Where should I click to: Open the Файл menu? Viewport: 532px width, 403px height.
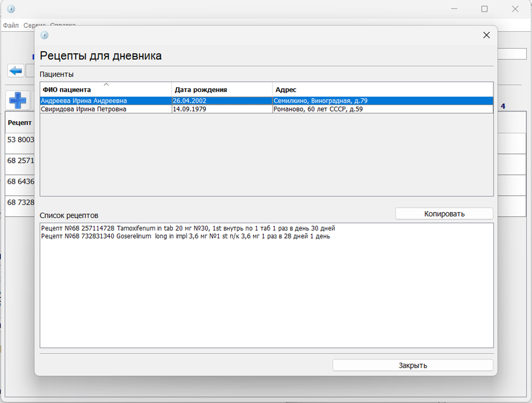(11, 26)
